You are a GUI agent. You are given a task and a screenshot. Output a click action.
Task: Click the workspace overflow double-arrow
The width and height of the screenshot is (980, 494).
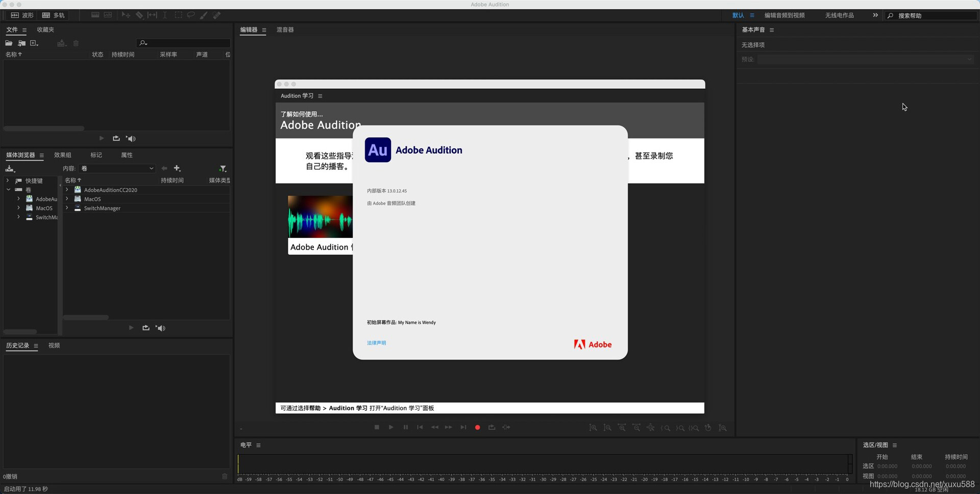click(875, 15)
